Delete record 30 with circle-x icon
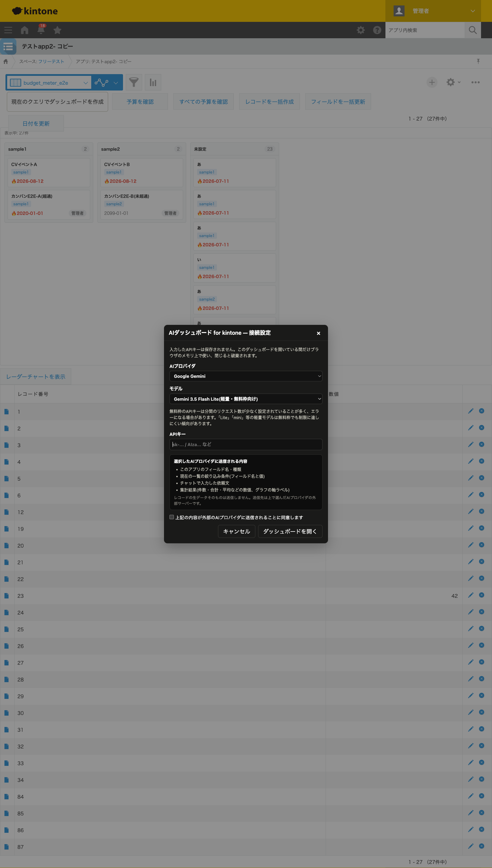 pos(482,712)
